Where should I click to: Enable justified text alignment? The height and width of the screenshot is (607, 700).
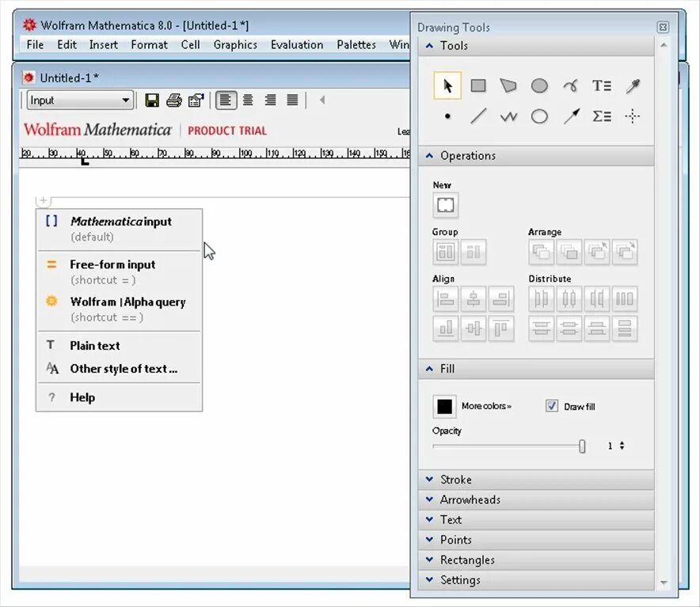pos(292,100)
